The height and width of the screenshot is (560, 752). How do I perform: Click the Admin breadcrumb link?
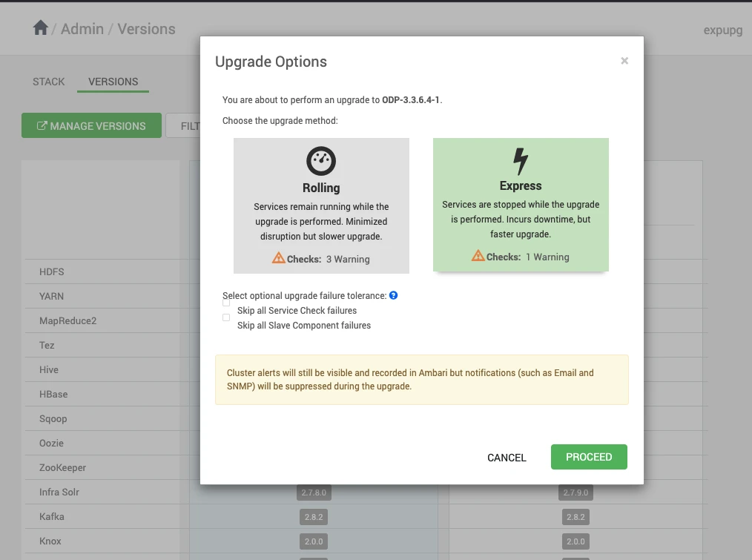click(x=82, y=29)
